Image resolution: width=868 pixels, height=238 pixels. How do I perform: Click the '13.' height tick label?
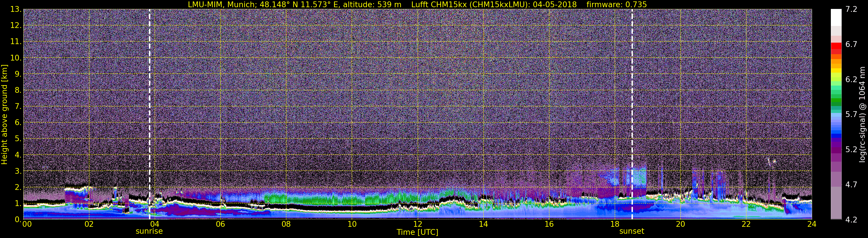[x=16, y=9]
